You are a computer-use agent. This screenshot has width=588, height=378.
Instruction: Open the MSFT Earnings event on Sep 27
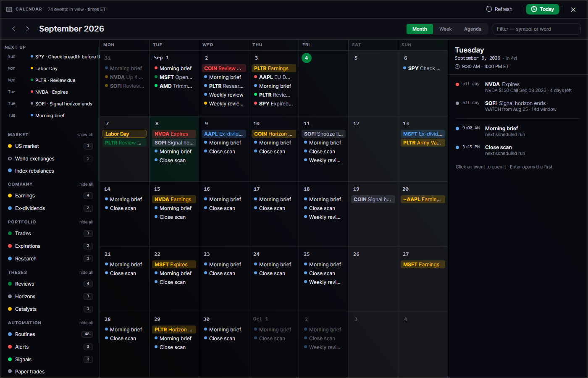pos(423,265)
